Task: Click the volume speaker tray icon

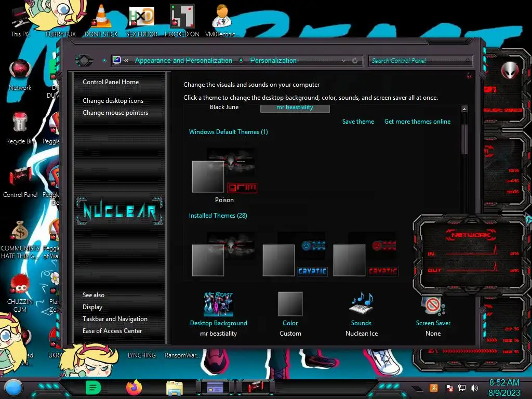Action: [x=474, y=388]
